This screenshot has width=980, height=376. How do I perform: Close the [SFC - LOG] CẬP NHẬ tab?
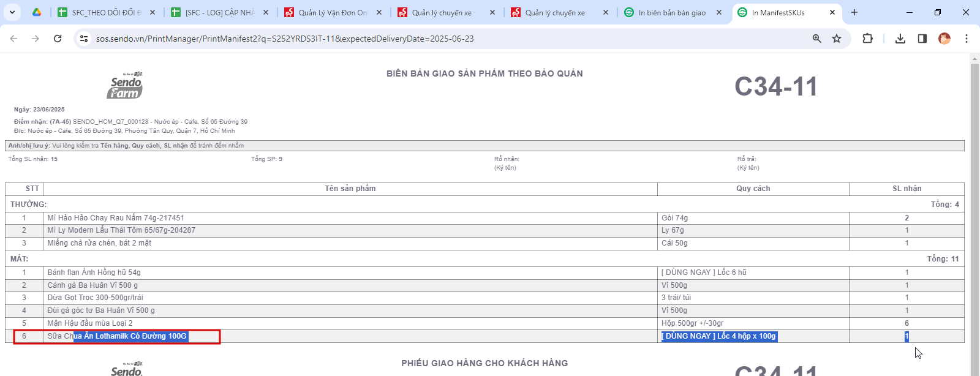point(266,12)
